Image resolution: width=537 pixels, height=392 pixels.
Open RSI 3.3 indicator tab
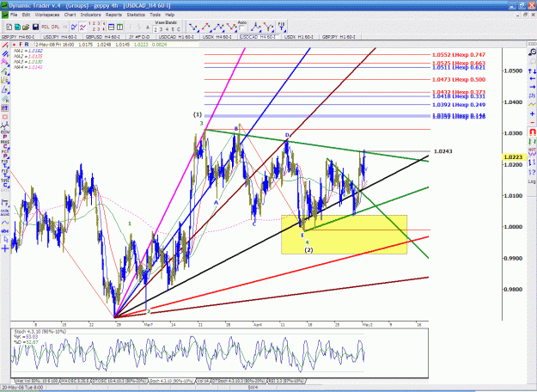coord(286,381)
